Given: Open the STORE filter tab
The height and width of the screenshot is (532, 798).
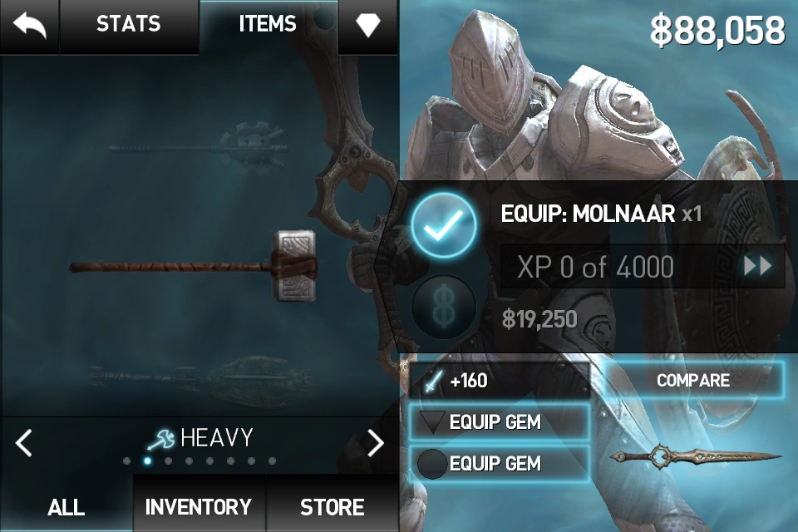Looking at the screenshot, I should tap(332, 505).
